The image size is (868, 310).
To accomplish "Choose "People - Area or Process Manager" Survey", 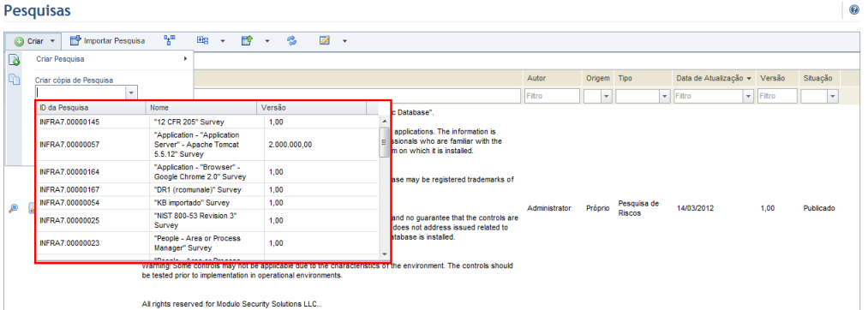I will [x=197, y=243].
